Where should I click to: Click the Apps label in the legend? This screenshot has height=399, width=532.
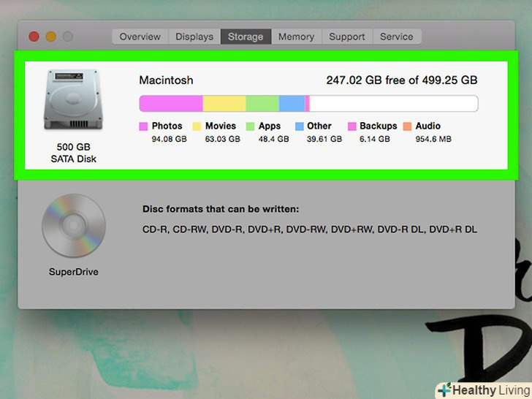pyautogui.click(x=270, y=126)
